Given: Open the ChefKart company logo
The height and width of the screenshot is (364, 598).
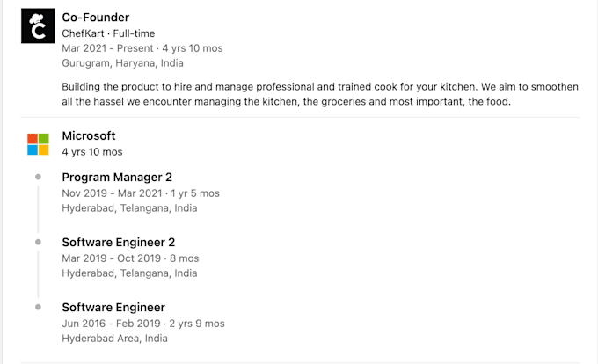Looking at the screenshot, I should (38, 25).
